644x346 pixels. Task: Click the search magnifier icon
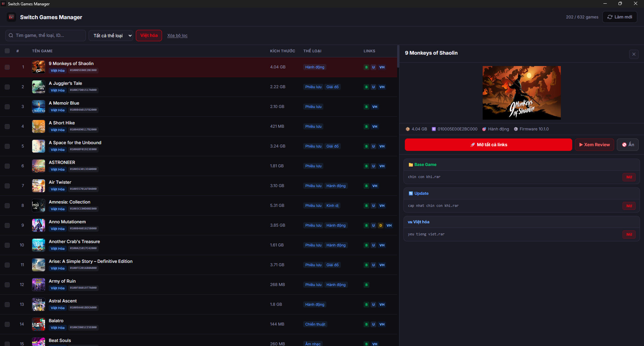11,36
